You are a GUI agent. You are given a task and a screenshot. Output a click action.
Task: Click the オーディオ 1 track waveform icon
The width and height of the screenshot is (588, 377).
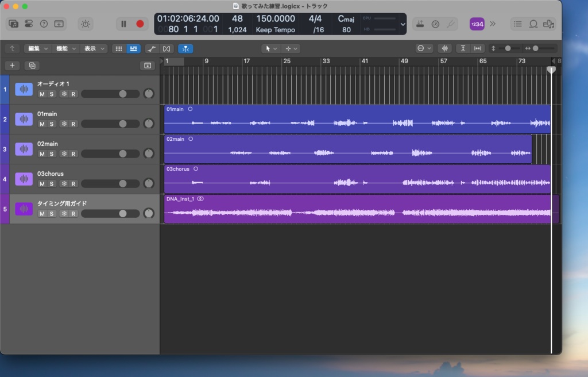tap(24, 90)
